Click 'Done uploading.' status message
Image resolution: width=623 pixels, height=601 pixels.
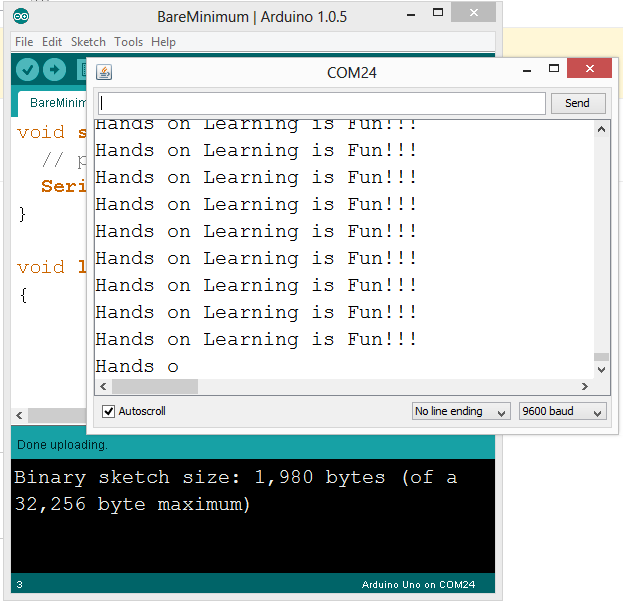click(62, 445)
